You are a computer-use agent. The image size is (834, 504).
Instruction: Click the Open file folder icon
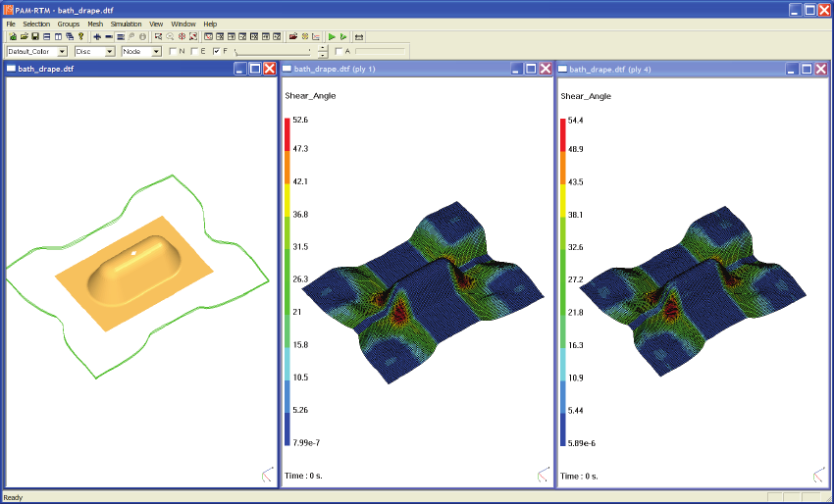coord(23,36)
